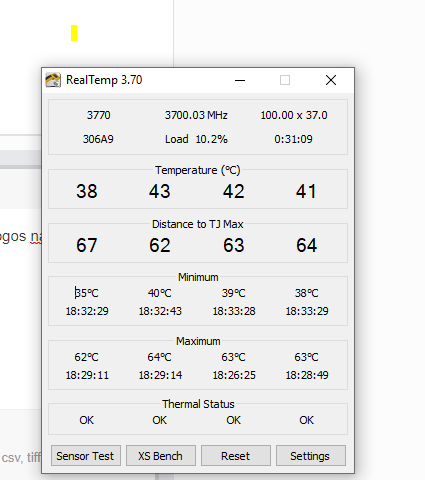Viewport: 425px width, 480px height.
Task: Click the Maximum group label
Action: (x=198, y=341)
